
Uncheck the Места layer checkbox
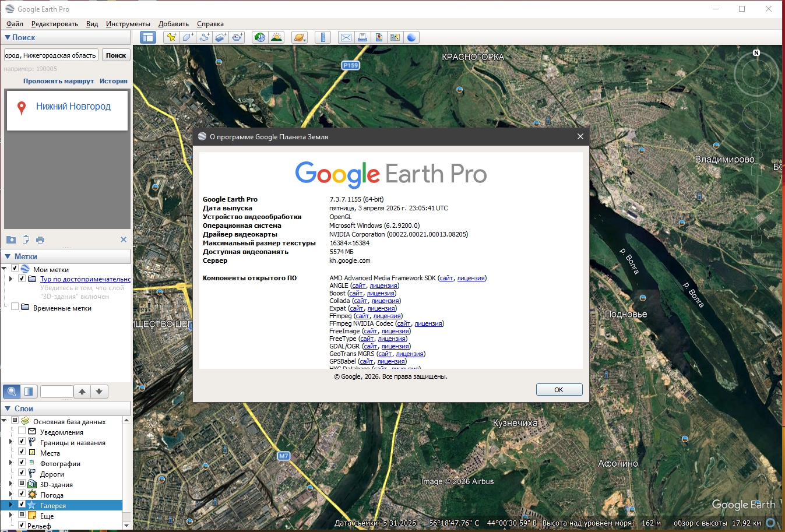tap(22, 452)
